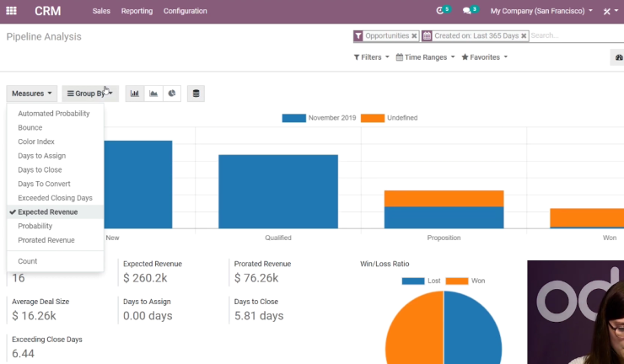The width and height of the screenshot is (624, 364).
Task: Toggle Lost legend swatch in Win/Loss chart
Action: pyautogui.click(x=413, y=281)
